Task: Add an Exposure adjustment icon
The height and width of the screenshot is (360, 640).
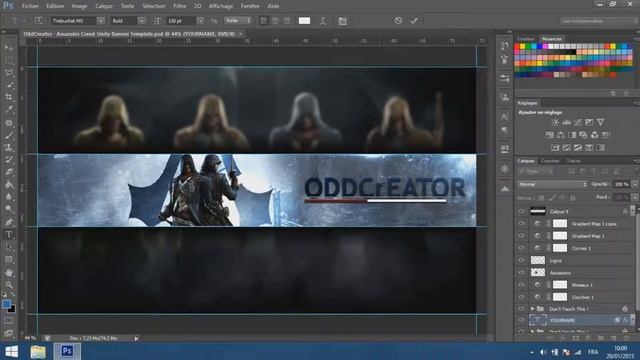Action: pyautogui.click(x=589, y=122)
